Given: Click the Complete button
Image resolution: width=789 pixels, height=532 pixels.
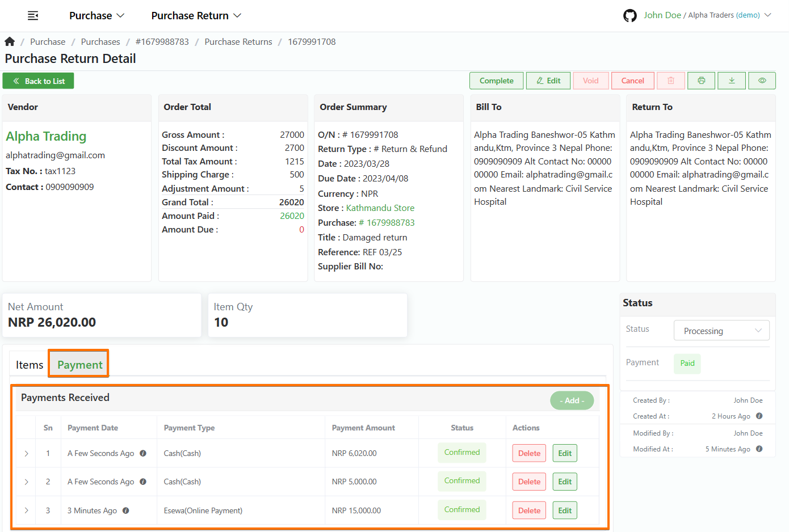Looking at the screenshot, I should pyautogui.click(x=497, y=81).
